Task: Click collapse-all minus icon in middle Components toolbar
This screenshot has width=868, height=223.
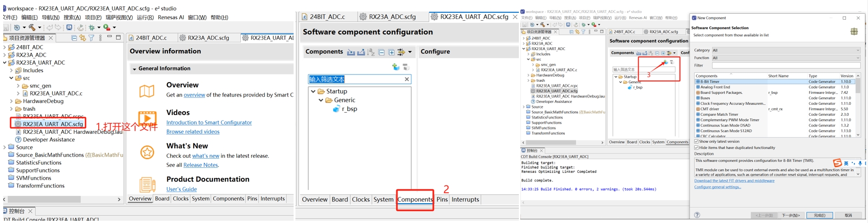Action: (381, 52)
